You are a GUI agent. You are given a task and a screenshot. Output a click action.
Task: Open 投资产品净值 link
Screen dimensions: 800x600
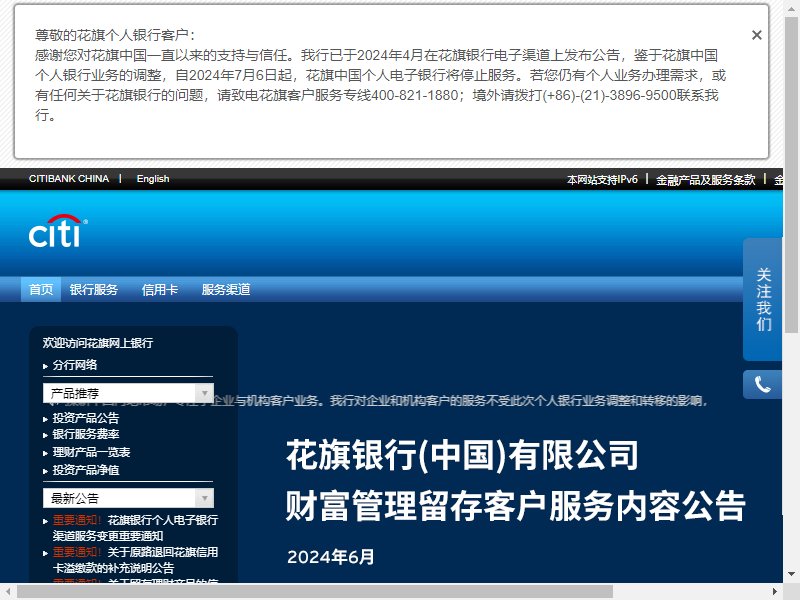coord(86,470)
